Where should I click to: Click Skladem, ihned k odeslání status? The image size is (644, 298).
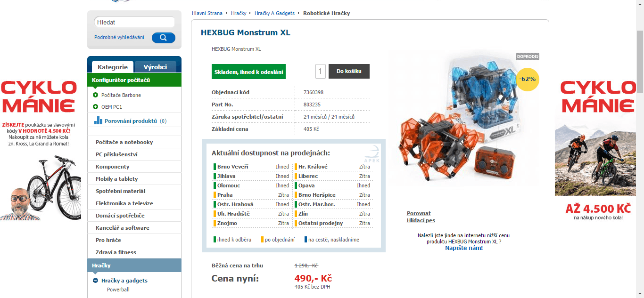(x=248, y=72)
